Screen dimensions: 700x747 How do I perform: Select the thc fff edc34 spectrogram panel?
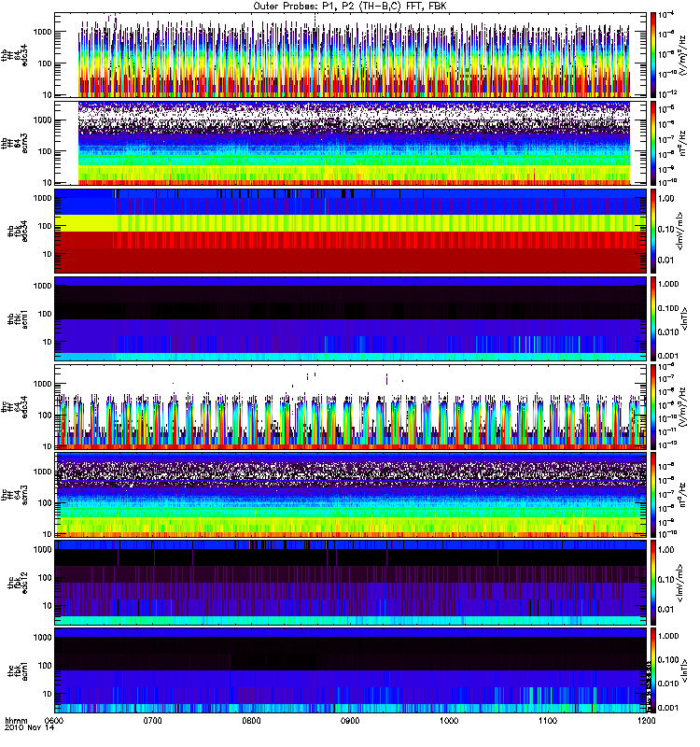(351, 407)
